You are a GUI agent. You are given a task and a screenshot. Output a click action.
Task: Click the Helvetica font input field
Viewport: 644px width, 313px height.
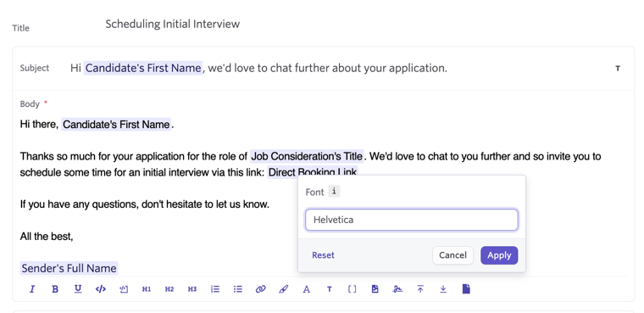point(412,220)
